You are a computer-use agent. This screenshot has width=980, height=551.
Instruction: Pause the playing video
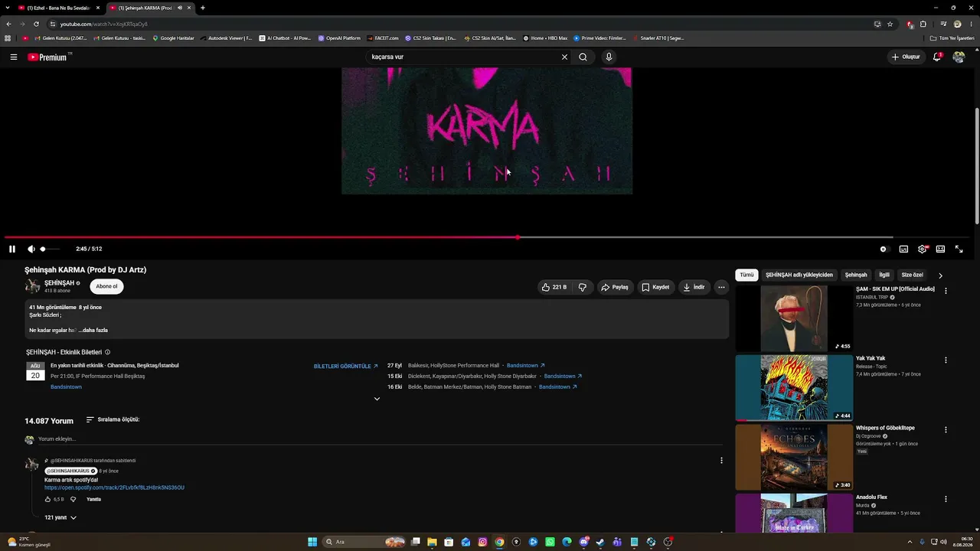tap(12, 249)
